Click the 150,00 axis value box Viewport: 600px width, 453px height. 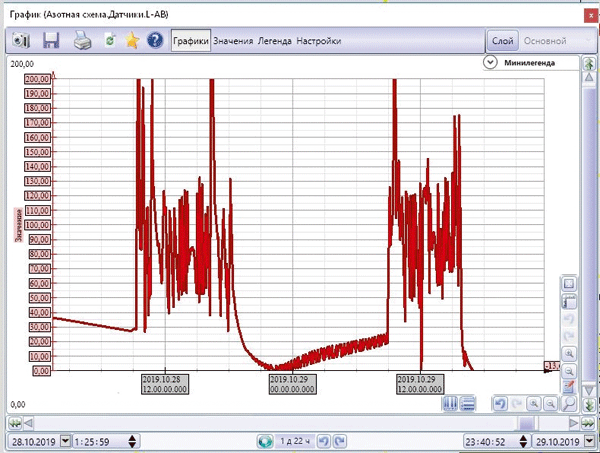tap(38, 152)
